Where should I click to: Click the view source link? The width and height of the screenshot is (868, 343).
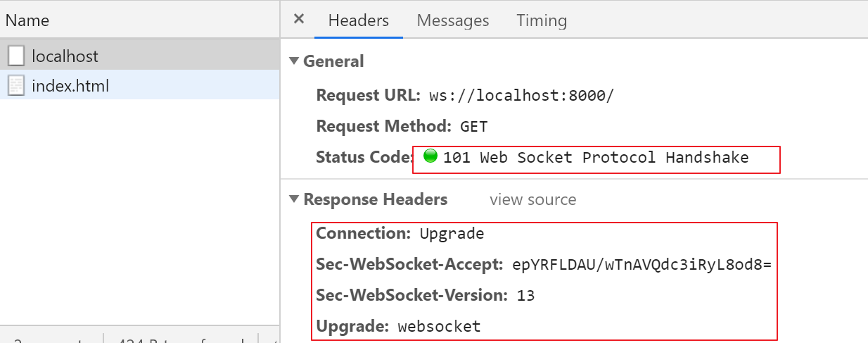coord(532,199)
